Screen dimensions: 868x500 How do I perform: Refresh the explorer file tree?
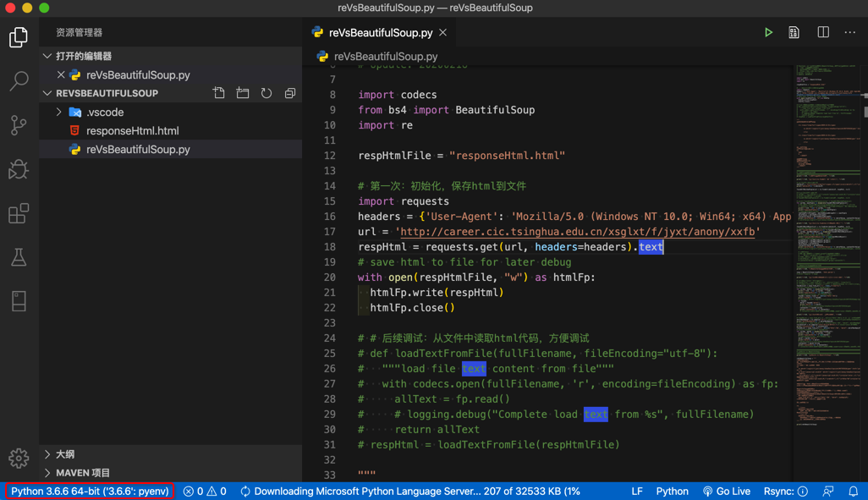(x=266, y=93)
